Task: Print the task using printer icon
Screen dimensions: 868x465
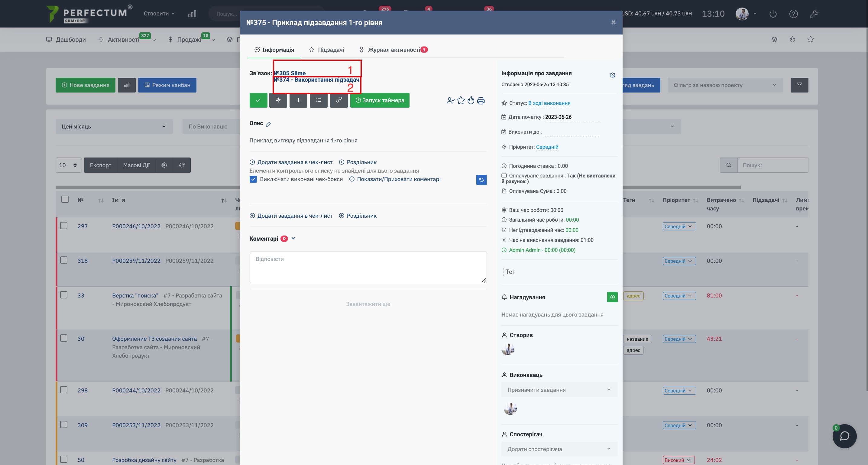Action: click(x=481, y=100)
